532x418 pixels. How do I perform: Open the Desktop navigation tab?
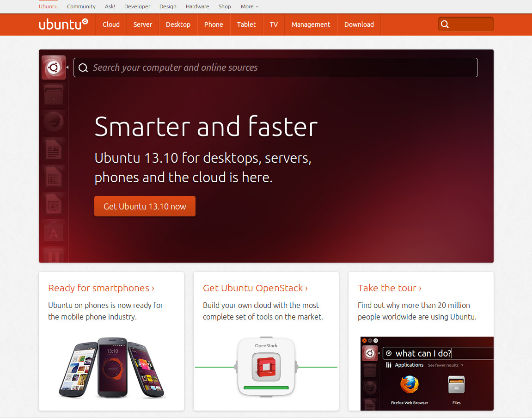pyautogui.click(x=178, y=25)
